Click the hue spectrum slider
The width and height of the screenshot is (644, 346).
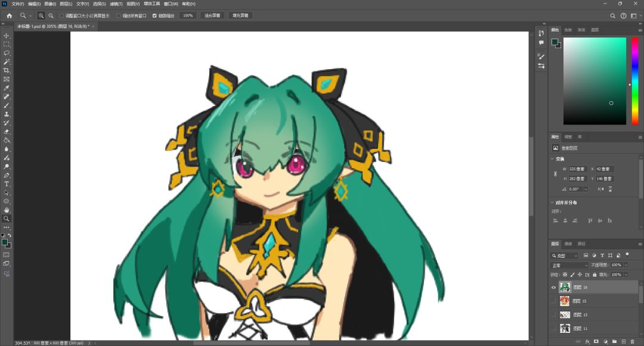pos(634,81)
